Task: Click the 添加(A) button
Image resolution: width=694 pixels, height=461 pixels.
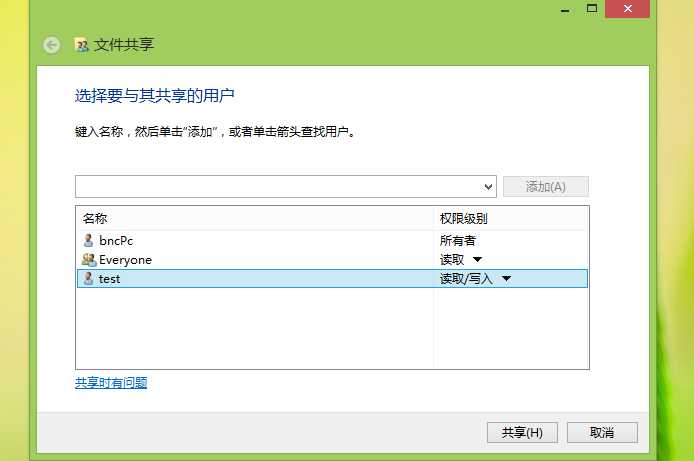Action: [546, 187]
